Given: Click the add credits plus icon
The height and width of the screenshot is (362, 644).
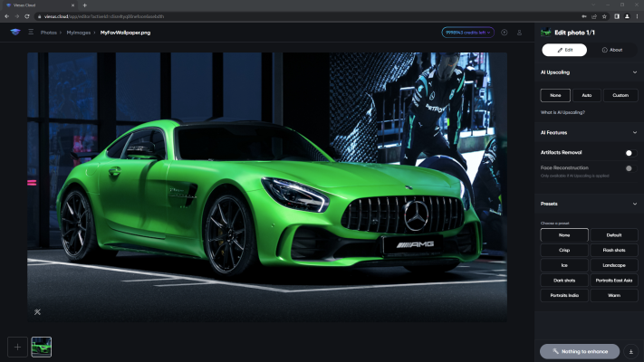Looking at the screenshot, I should [x=504, y=33].
